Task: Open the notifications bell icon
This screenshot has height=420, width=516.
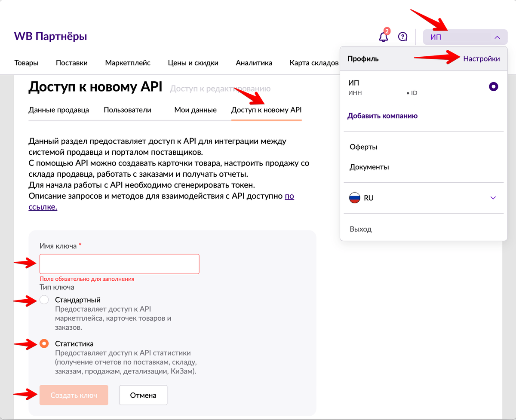Action: click(384, 37)
